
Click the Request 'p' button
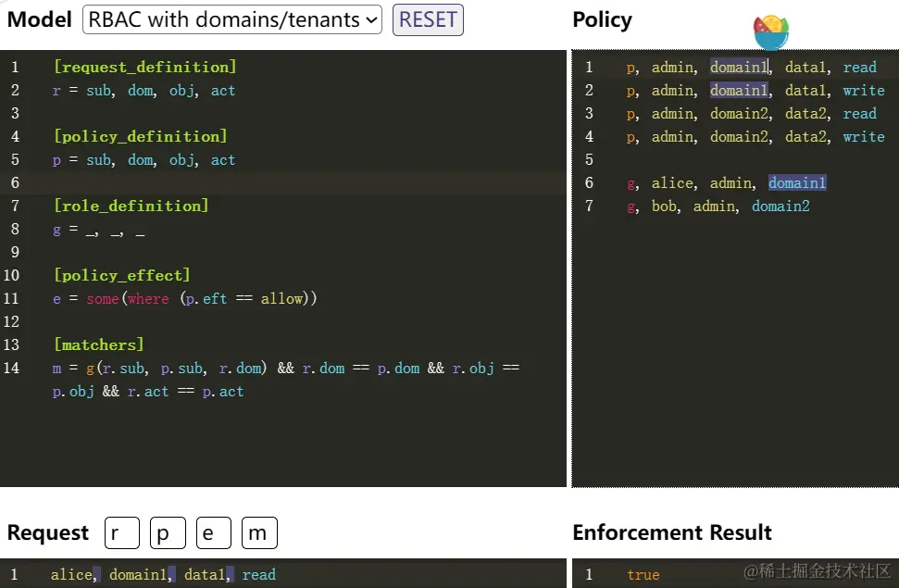click(168, 533)
